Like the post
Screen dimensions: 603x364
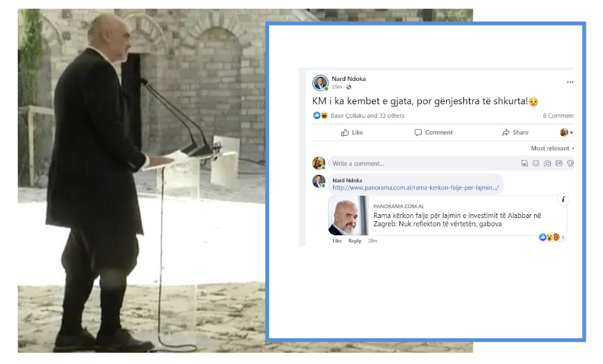(x=352, y=133)
